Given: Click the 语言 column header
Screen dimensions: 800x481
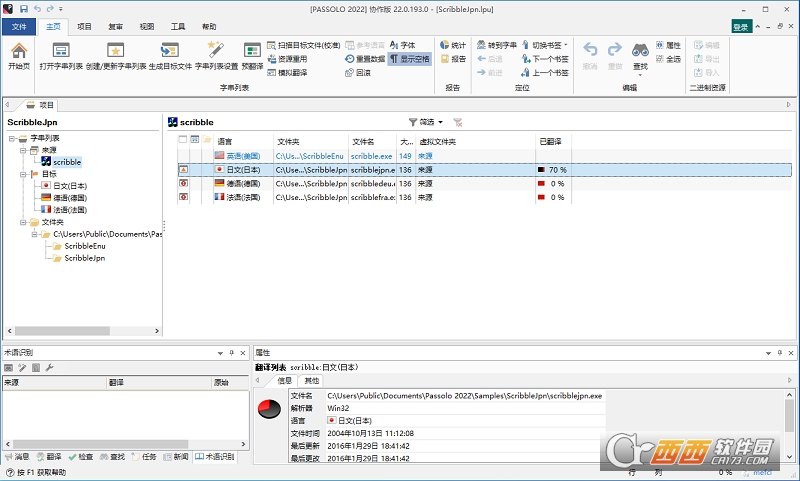Looking at the screenshot, I should 243,141.
